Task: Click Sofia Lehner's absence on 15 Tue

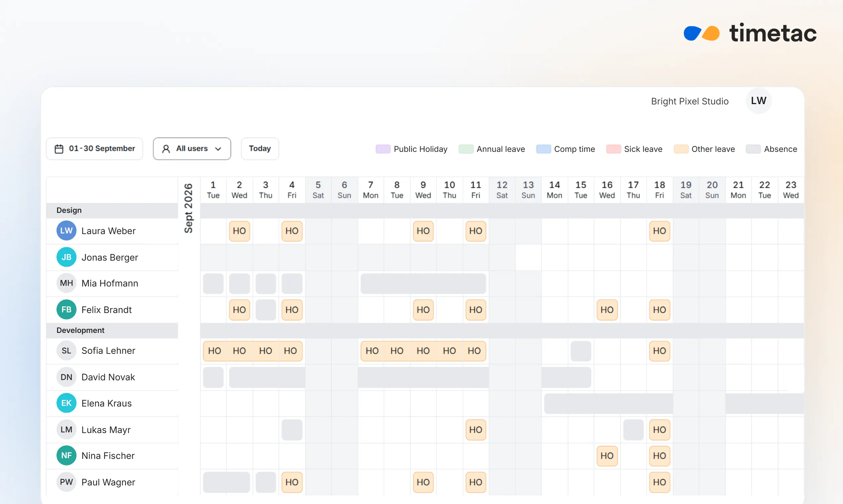Action: click(580, 351)
